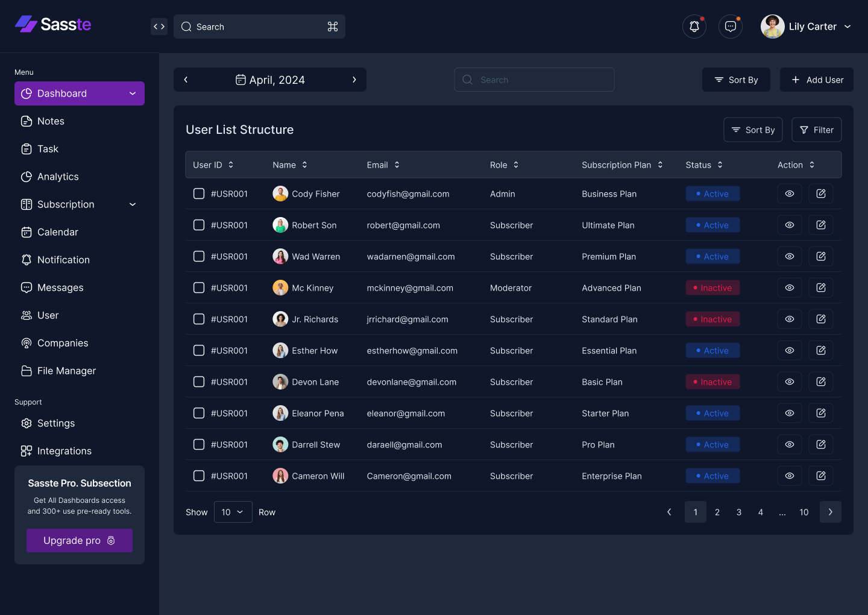868x615 pixels.
Task: Edit Robert Son's user record
Action: [x=821, y=225]
